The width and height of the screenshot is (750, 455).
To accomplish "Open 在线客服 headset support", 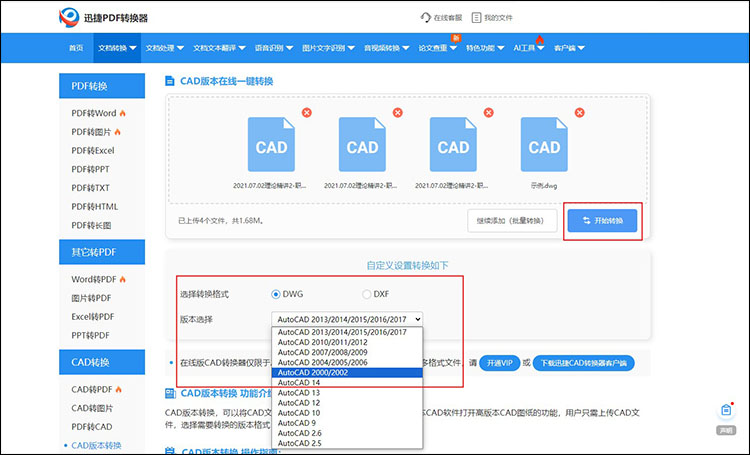I will pyautogui.click(x=441, y=18).
